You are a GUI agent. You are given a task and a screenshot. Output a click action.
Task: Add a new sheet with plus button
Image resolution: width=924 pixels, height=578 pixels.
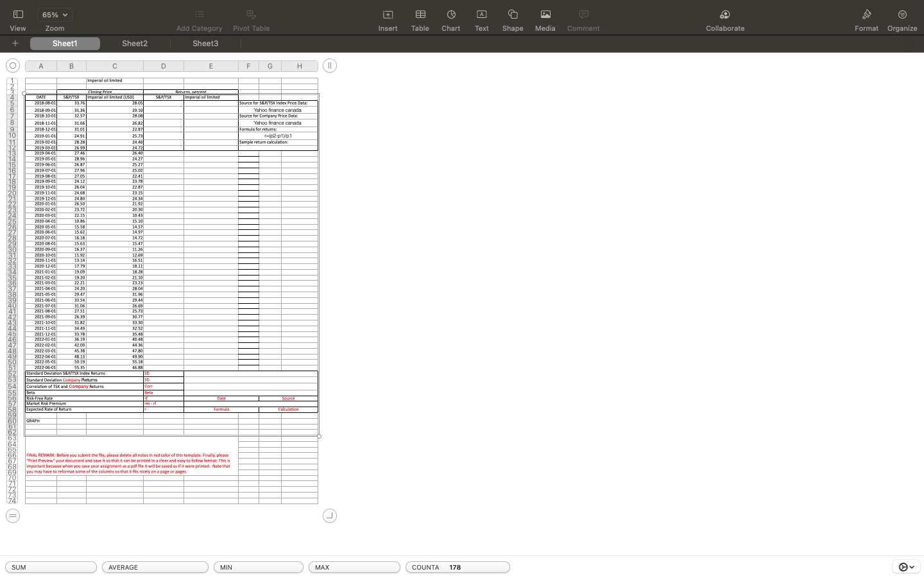15,44
